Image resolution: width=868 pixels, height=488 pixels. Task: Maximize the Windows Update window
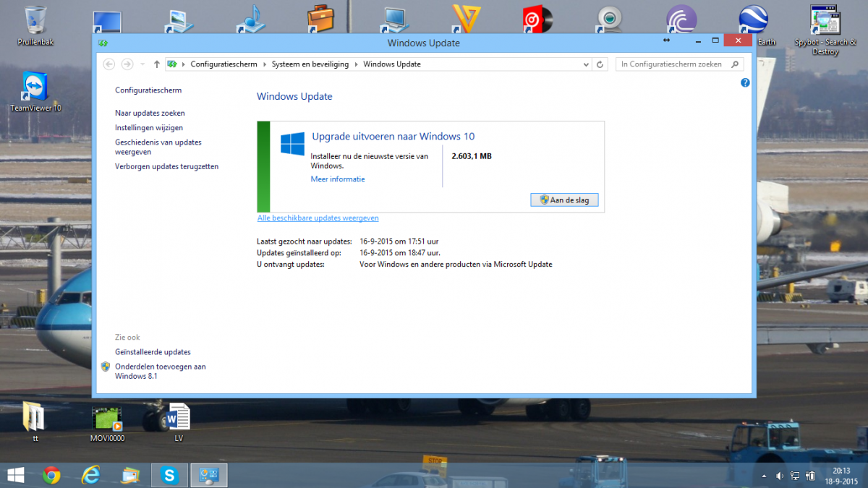(x=715, y=40)
